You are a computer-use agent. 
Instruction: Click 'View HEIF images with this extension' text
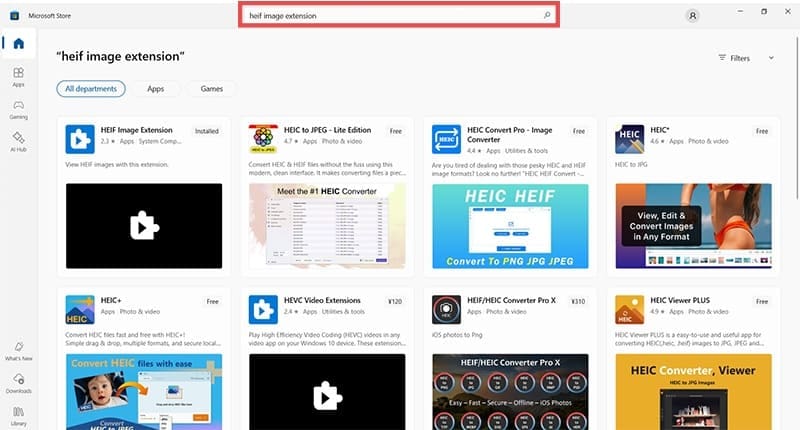coord(117,165)
